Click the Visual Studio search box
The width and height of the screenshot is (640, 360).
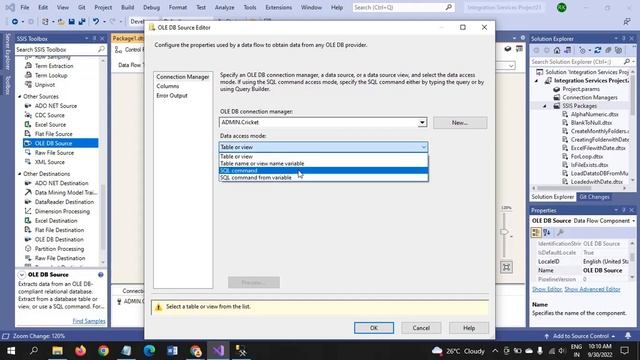point(403,7)
